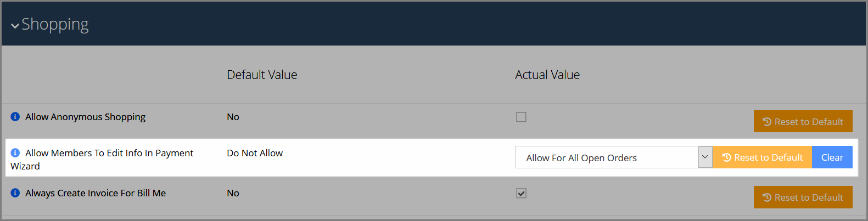Viewport: 868px width, 221px height.
Task: Click the Allow Members To Edit Info label
Action: [102, 160]
